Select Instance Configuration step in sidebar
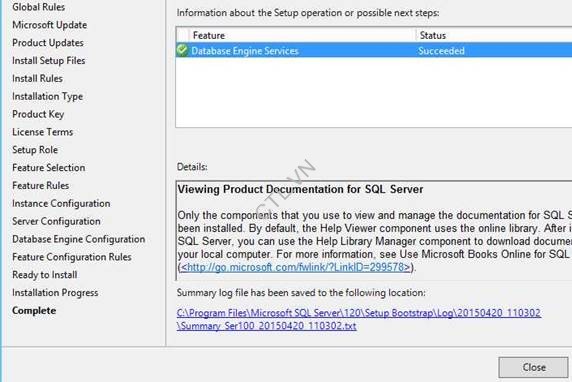 (61, 204)
